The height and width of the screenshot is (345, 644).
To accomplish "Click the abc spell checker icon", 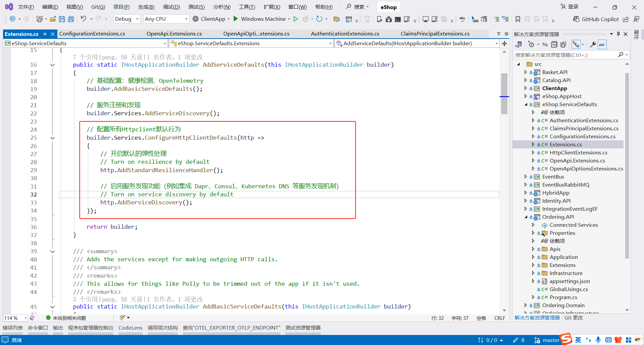I will [463, 19].
